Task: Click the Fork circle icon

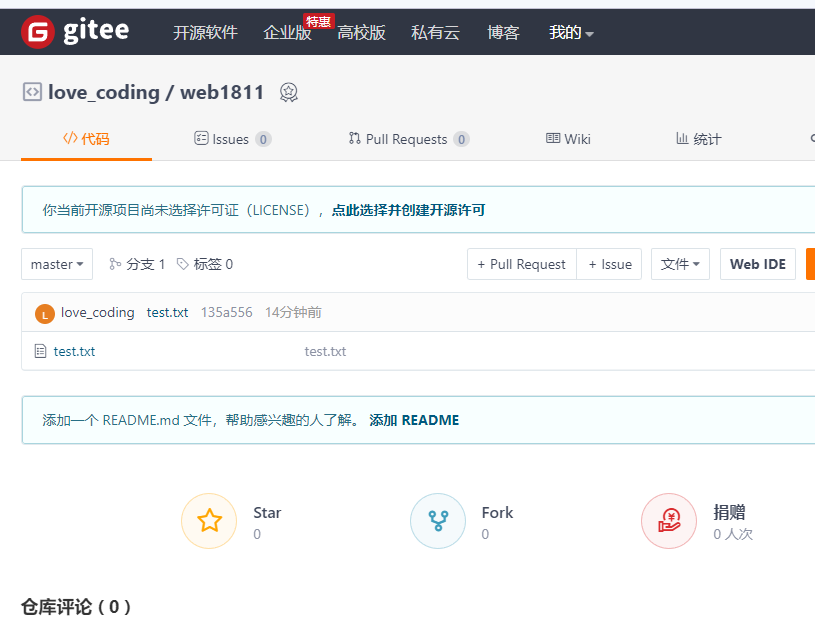Action: tap(438, 520)
